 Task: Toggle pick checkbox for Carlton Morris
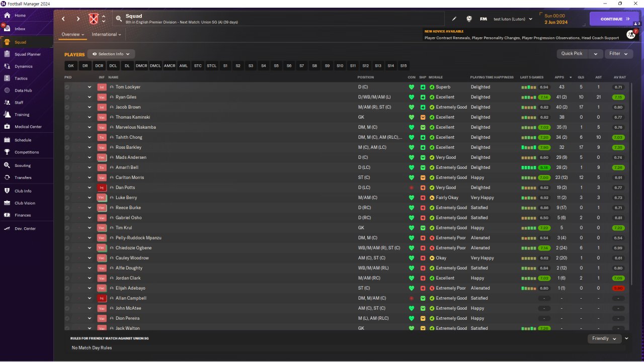67,177
